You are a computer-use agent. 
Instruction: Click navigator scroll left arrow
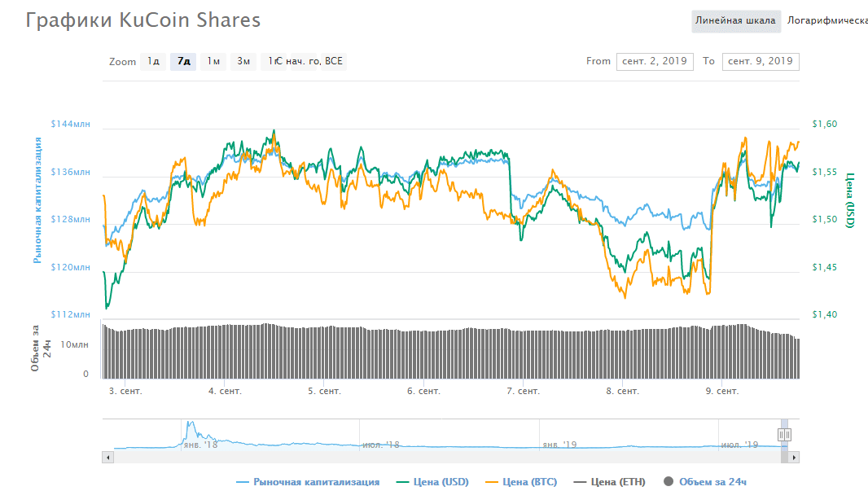click(108, 458)
